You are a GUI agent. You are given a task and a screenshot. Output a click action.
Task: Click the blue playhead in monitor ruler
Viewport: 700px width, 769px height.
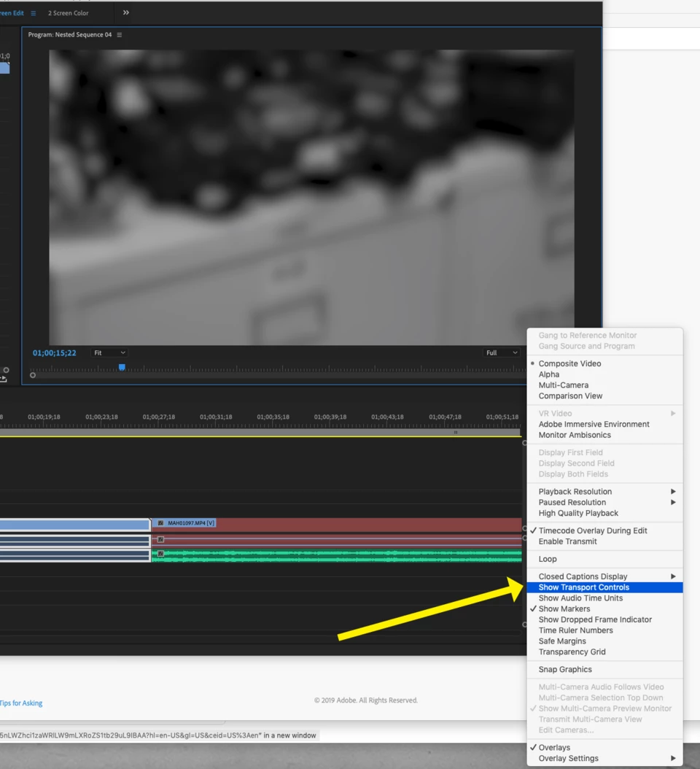122,367
